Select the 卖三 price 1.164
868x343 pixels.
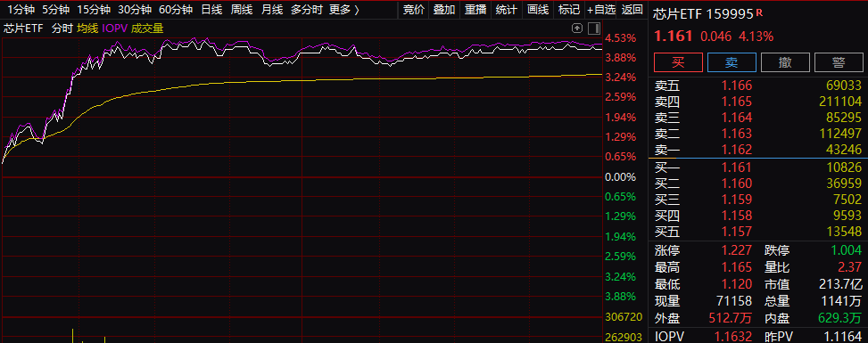pyautogui.click(x=737, y=118)
